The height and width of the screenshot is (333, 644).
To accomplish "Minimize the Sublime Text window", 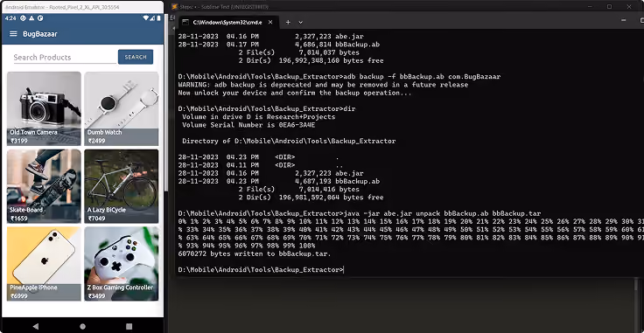I will 591,7.
